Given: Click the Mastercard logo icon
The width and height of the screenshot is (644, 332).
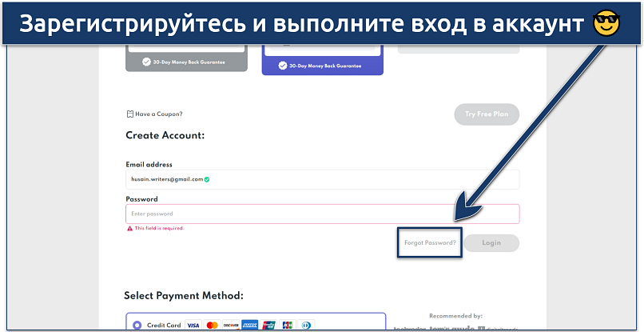Looking at the screenshot, I should 212,325.
